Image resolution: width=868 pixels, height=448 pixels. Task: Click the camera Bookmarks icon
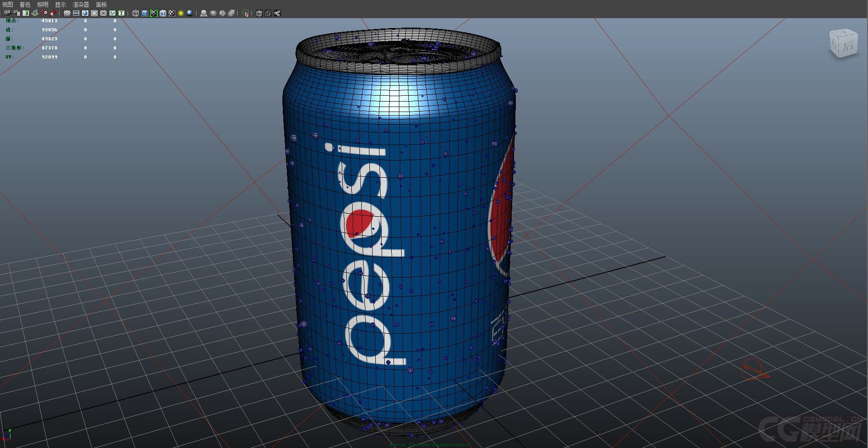pyautogui.click(x=26, y=13)
